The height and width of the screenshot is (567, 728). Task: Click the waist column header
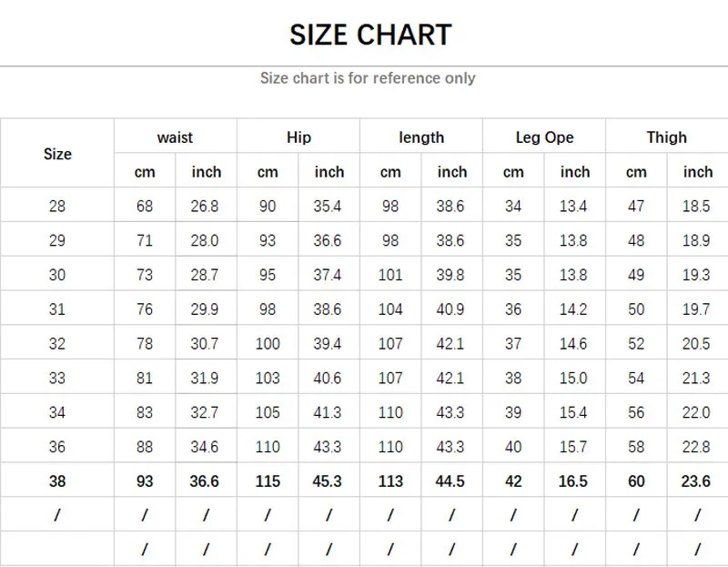[175, 137]
